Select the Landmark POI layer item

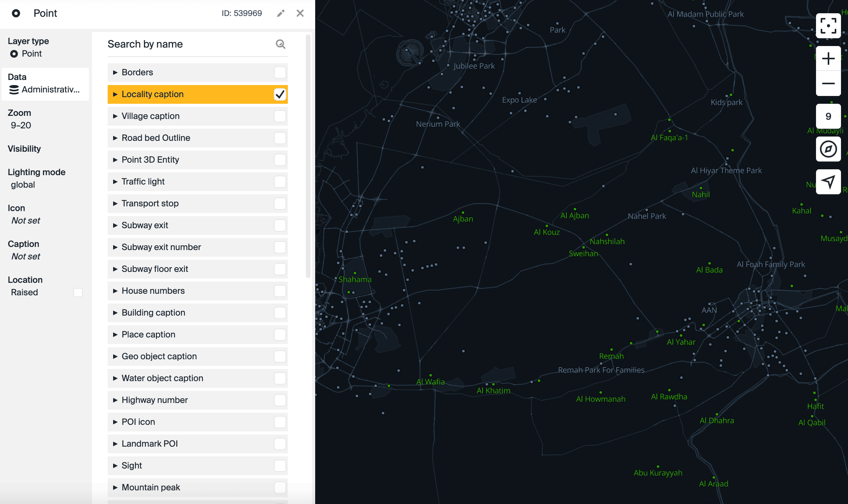(x=150, y=444)
